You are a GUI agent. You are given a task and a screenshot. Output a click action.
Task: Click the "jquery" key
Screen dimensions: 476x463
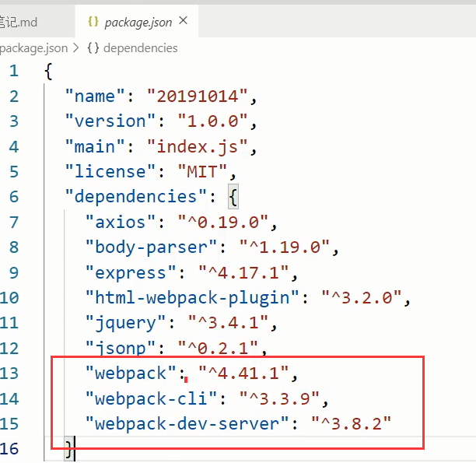click(125, 322)
